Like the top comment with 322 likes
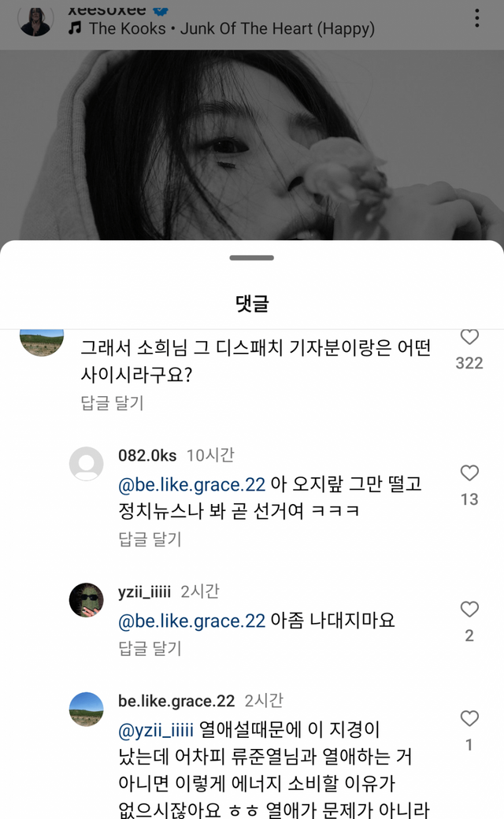This screenshot has width=504, height=819. 469,337
